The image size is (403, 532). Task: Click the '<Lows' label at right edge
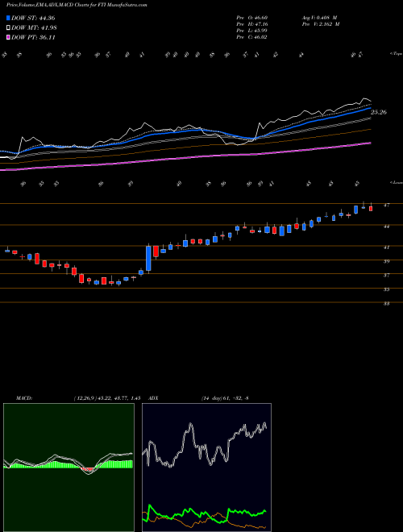pos(396,182)
